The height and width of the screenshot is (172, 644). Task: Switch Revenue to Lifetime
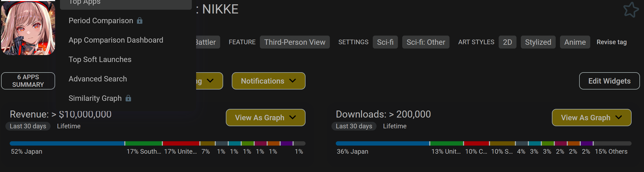(x=69, y=126)
